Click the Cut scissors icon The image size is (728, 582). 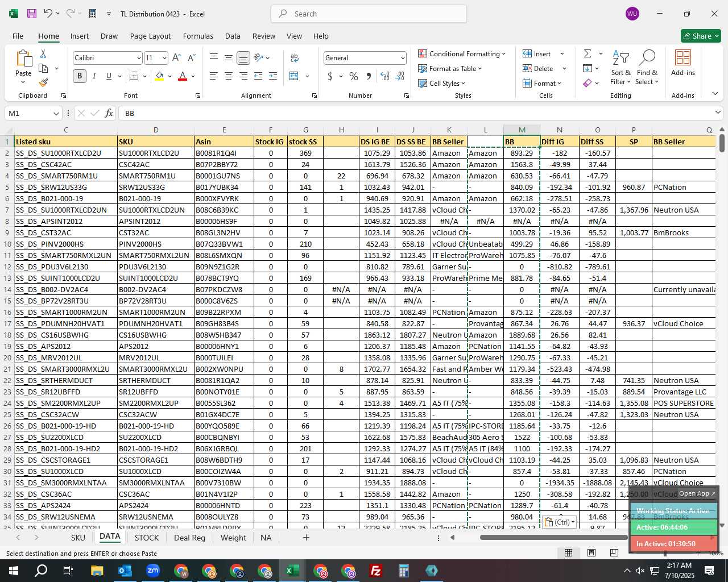(43, 53)
